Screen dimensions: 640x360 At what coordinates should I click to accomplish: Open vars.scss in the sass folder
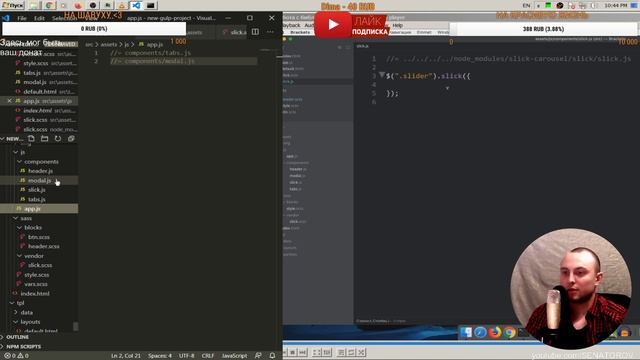coord(36,284)
